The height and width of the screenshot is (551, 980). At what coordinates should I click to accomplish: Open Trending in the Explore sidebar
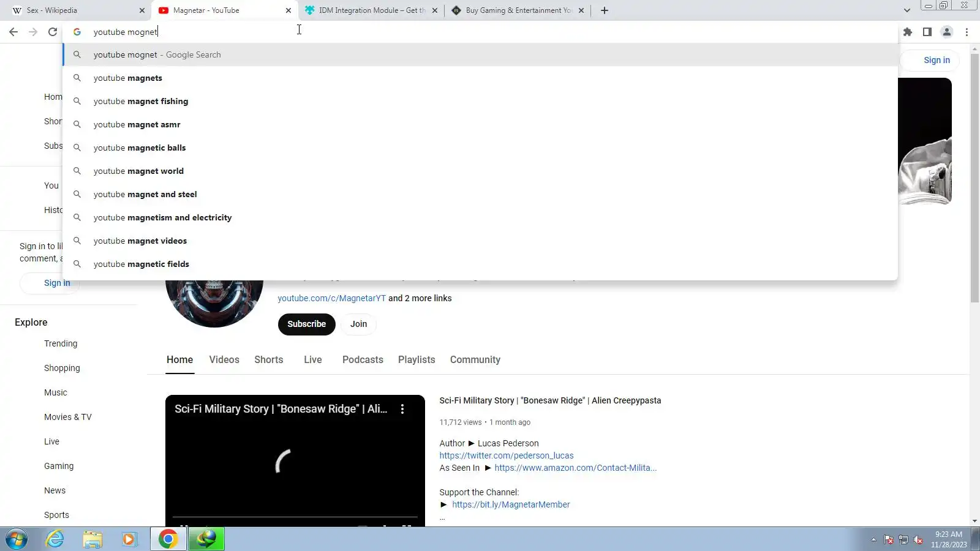(x=61, y=343)
